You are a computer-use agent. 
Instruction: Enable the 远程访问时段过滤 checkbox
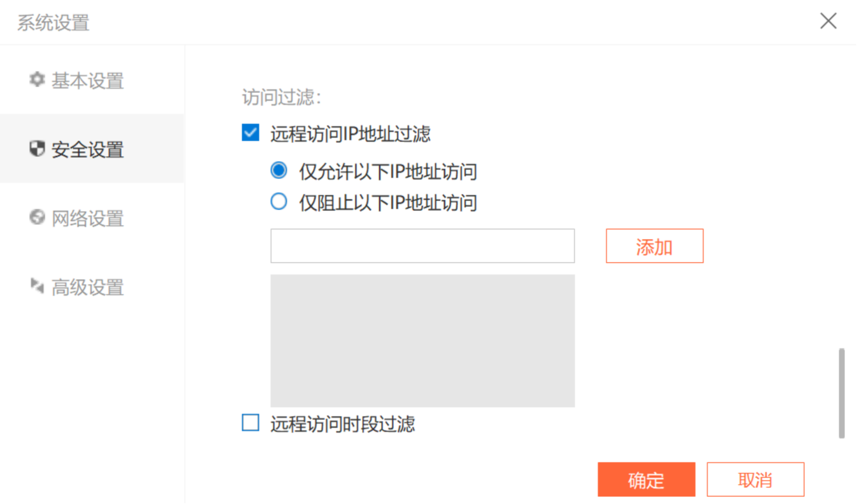[x=250, y=423]
